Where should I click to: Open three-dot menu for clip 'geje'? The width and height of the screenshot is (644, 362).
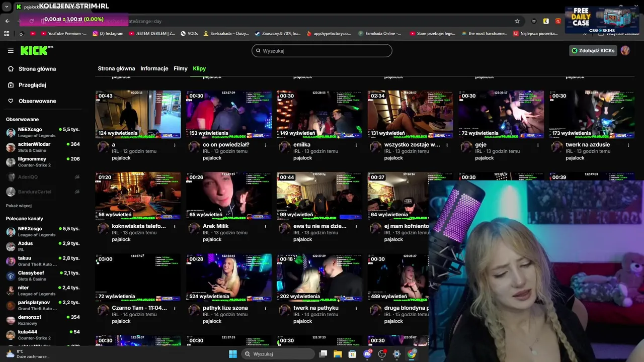tap(538, 145)
